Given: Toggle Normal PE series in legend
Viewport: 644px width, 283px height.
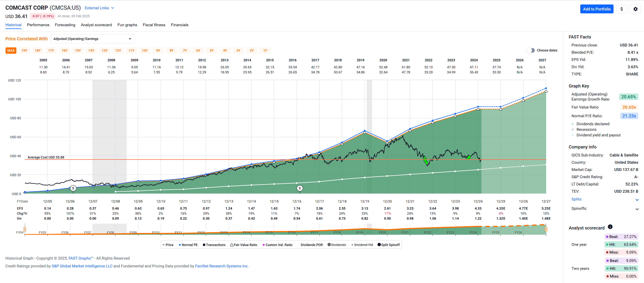Looking at the screenshot, I should coord(188,245).
